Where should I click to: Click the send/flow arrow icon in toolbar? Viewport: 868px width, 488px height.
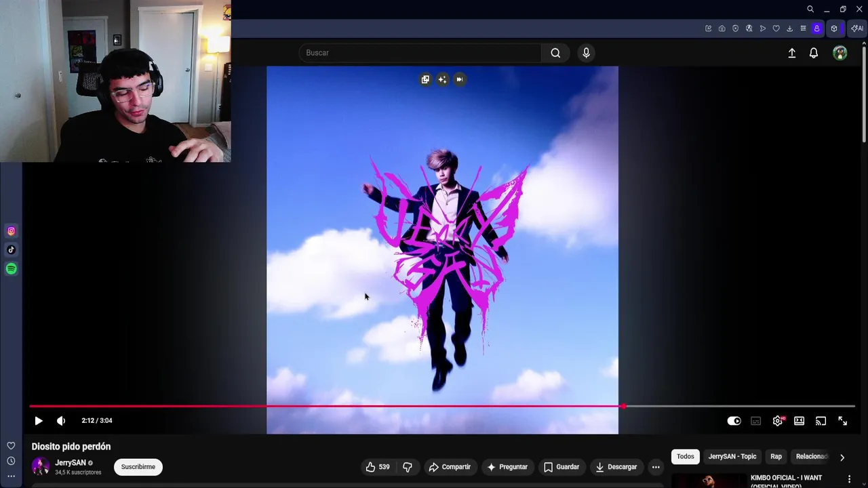click(x=762, y=28)
